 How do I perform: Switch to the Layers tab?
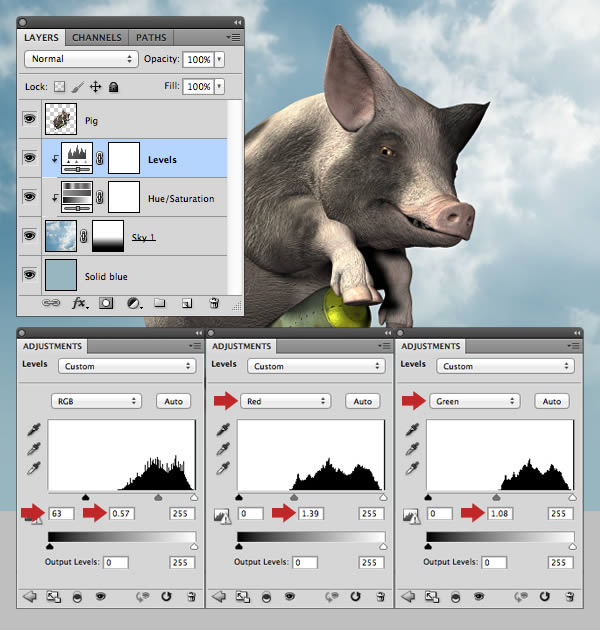point(41,37)
